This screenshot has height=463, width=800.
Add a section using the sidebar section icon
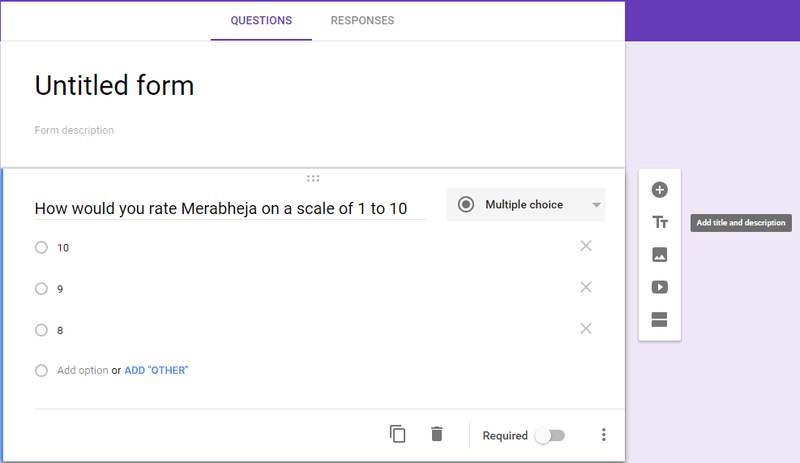(659, 320)
